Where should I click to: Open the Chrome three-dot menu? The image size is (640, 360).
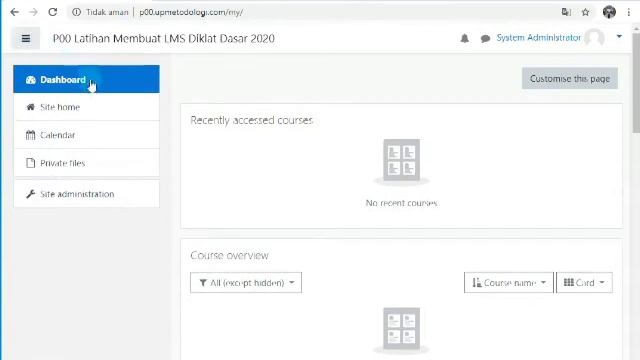(629, 12)
